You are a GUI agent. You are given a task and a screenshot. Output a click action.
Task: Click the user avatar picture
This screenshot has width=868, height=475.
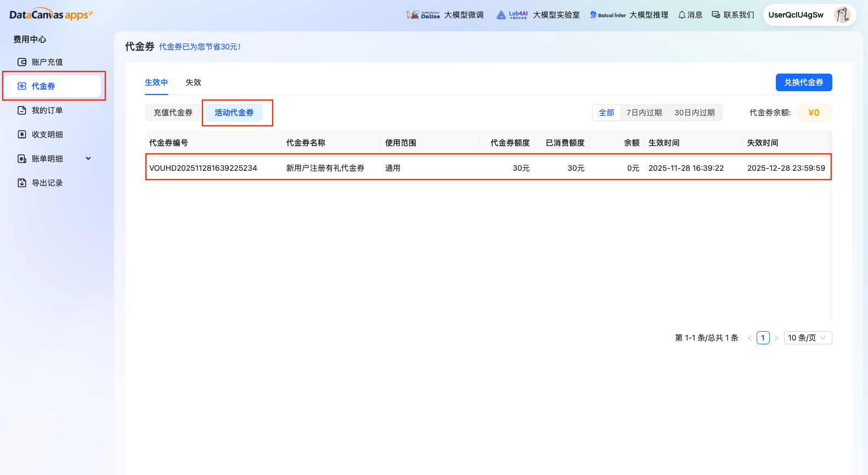[x=842, y=15]
